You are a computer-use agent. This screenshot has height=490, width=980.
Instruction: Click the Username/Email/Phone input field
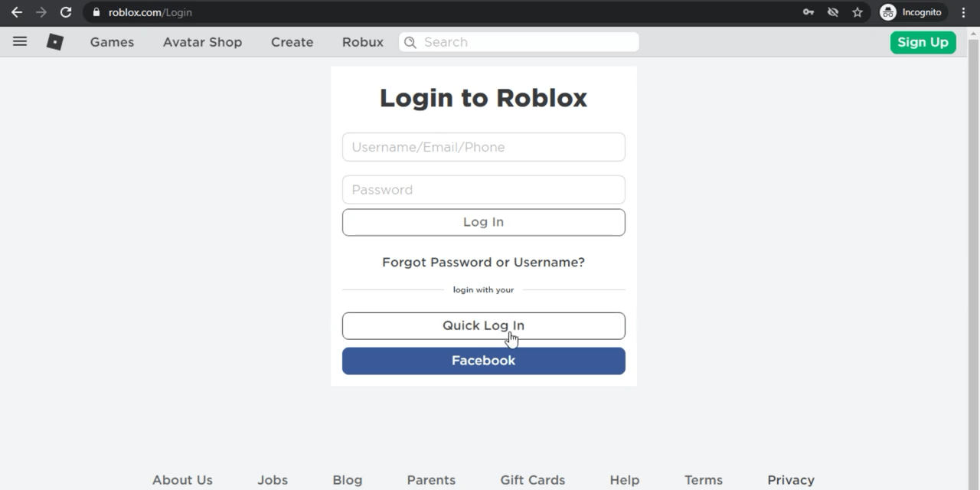coord(483,147)
